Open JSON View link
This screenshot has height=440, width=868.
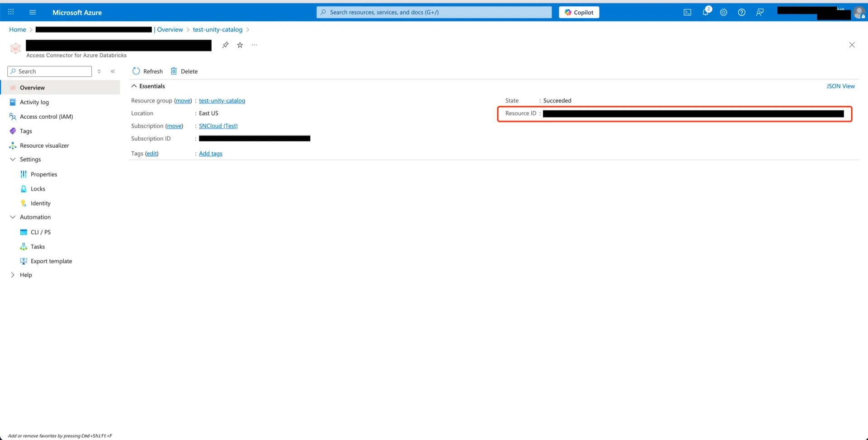tap(840, 86)
